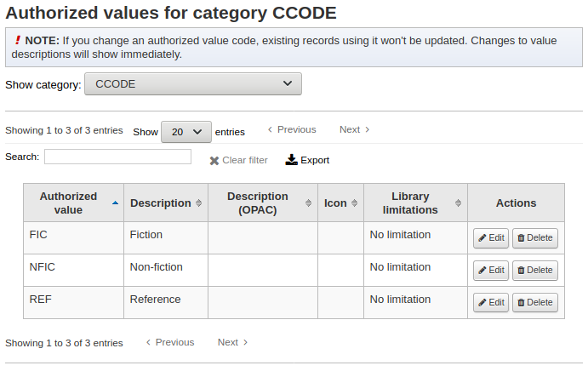Edit the REF authorized value
Screen dimensions: 588x377
pos(491,303)
